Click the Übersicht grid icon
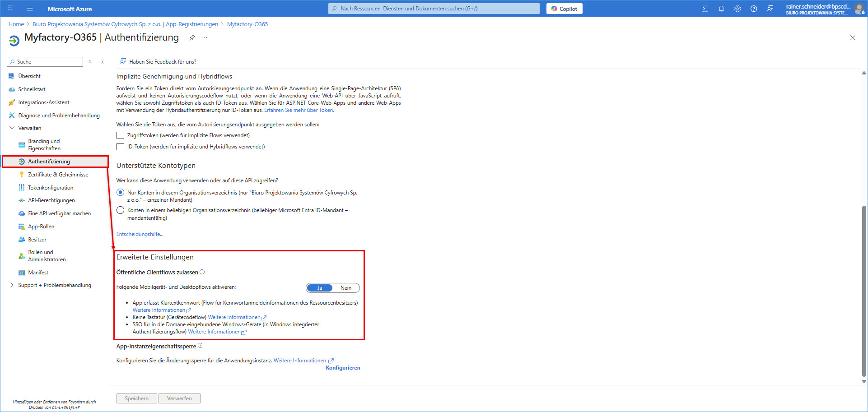This screenshot has width=868, height=412. (12, 76)
